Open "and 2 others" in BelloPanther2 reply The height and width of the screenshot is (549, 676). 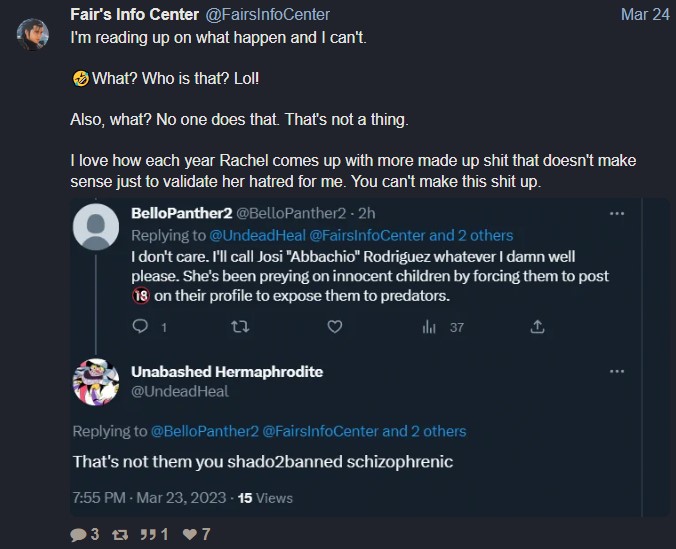(471, 235)
